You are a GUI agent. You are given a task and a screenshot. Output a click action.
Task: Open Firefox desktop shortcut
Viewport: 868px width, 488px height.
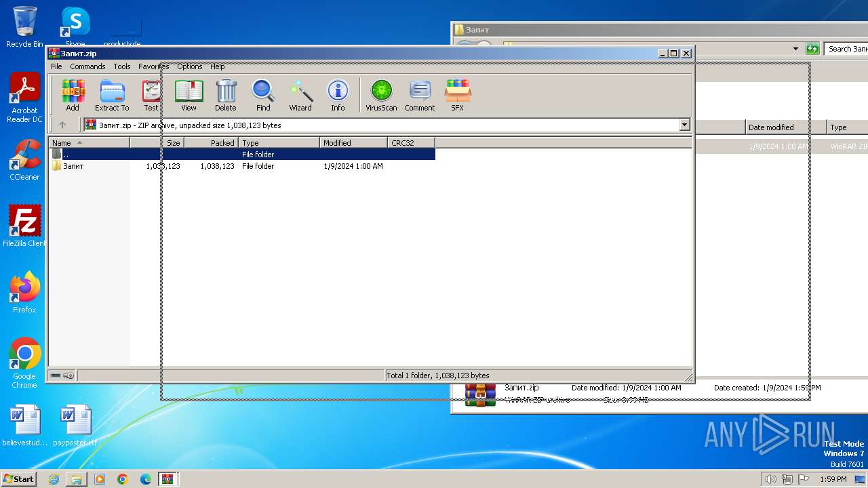coord(24,292)
